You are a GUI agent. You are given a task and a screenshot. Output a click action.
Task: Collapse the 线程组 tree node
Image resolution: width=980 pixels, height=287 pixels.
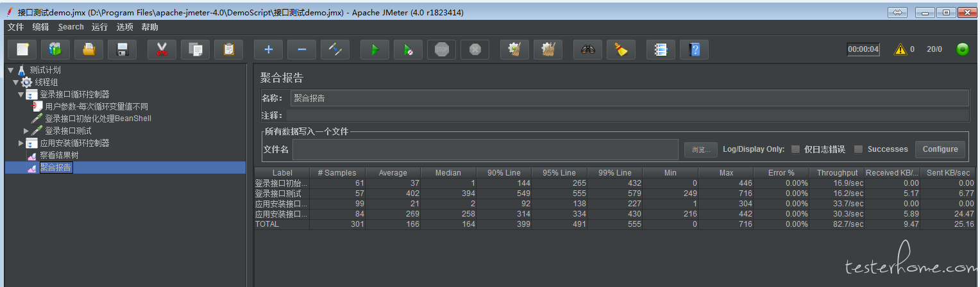pyautogui.click(x=15, y=82)
